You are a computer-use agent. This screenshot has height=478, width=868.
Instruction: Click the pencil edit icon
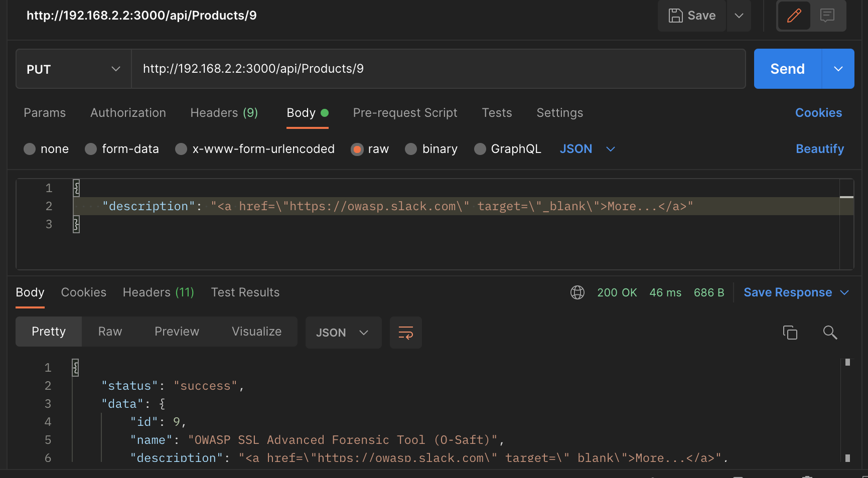(794, 16)
